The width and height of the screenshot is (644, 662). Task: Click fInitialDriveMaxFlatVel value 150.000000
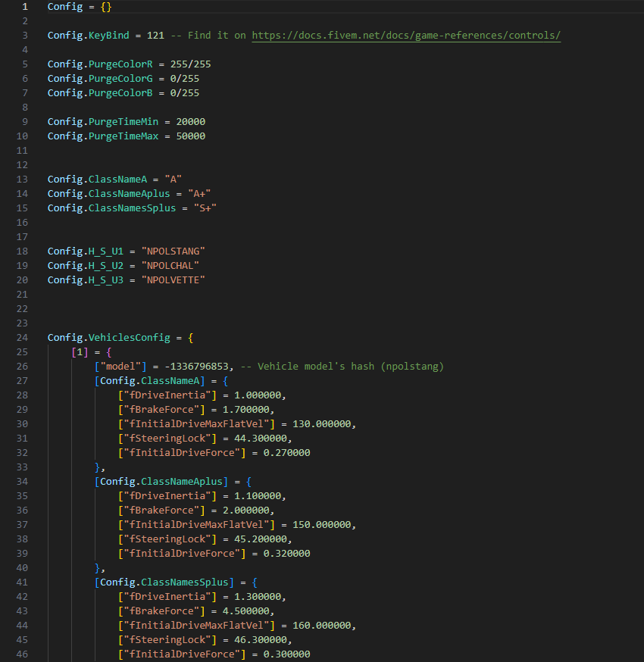click(322, 525)
